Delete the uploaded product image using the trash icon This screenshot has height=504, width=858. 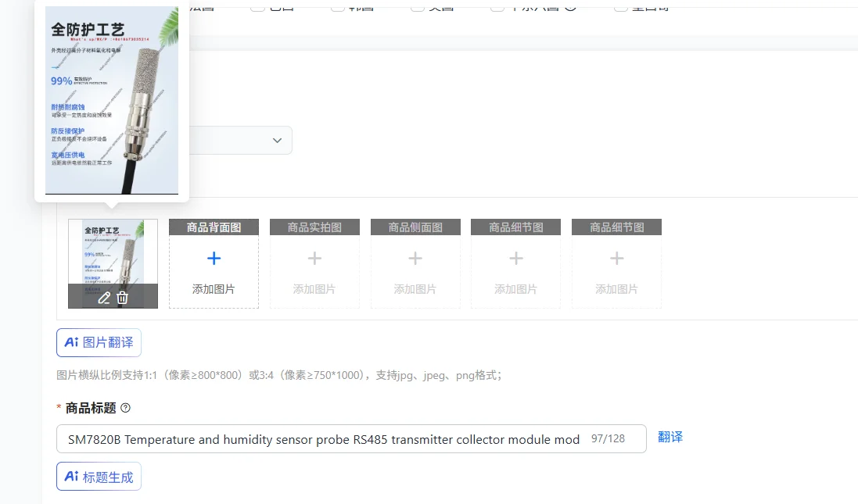point(123,298)
